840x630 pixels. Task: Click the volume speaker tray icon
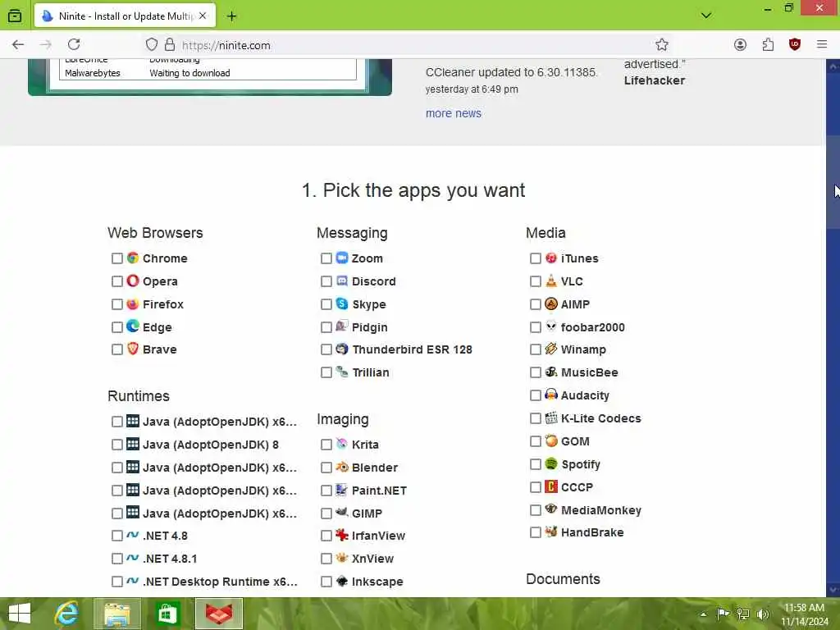763,614
